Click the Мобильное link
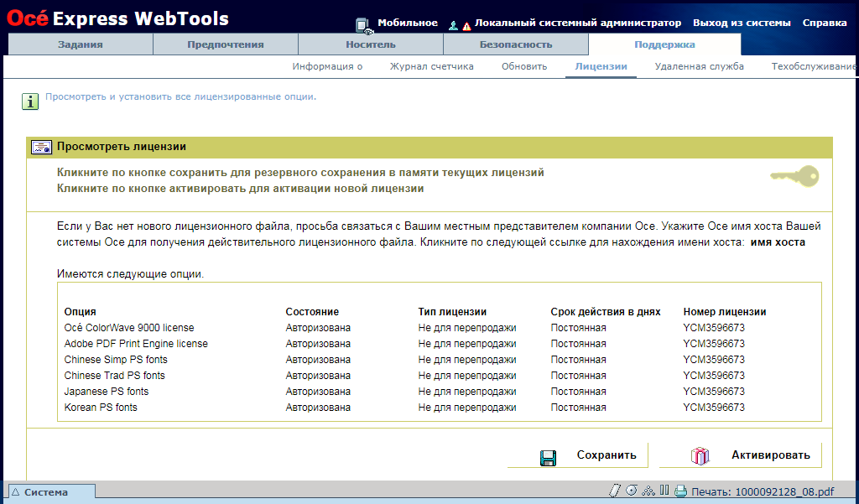Viewport: 859px width, 504px height. [408, 23]
